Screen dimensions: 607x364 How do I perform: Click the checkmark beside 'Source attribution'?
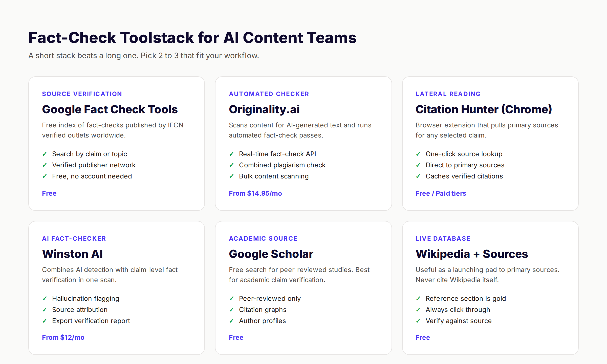pos(45,310)
